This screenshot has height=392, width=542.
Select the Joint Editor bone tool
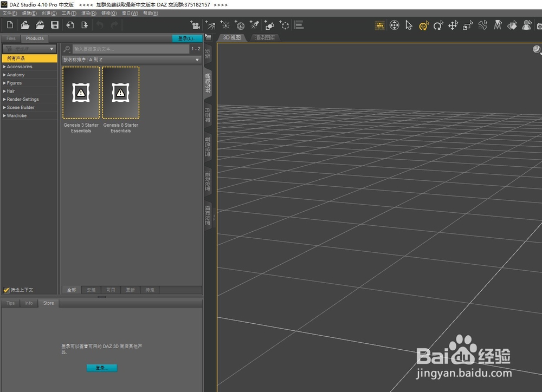click(x=483, y=25)
